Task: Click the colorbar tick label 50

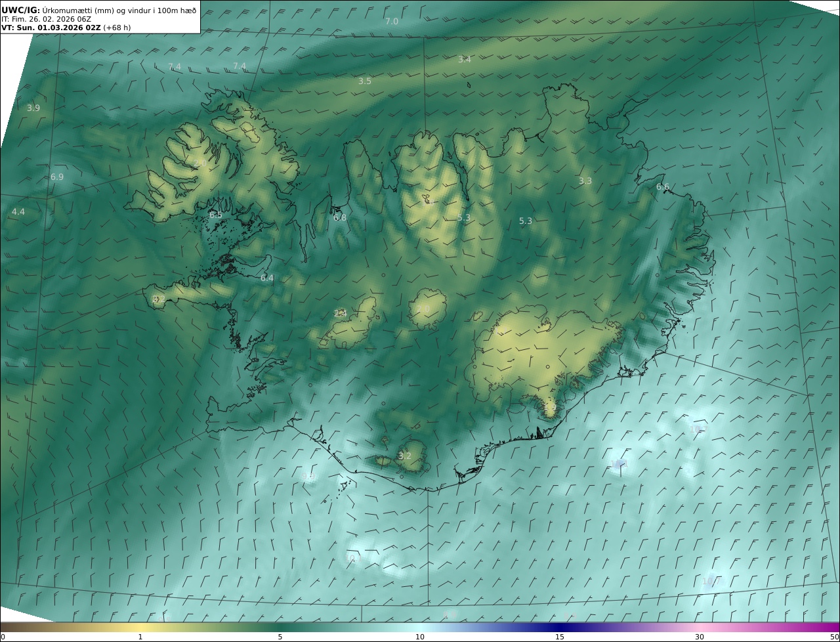Action: click(x=834, y=637)
